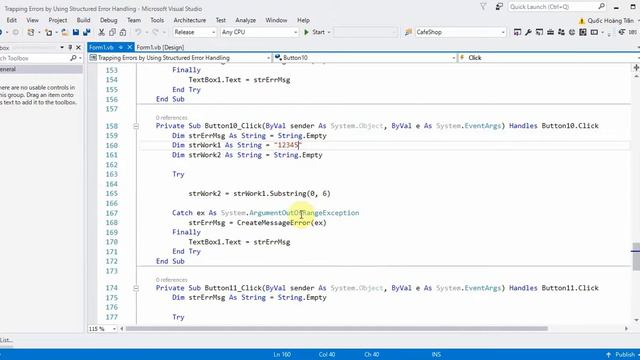Click the Redo arrow icon
Image resolution: width=640 pixels, height=360 pixels.
(x=155, y=32)
